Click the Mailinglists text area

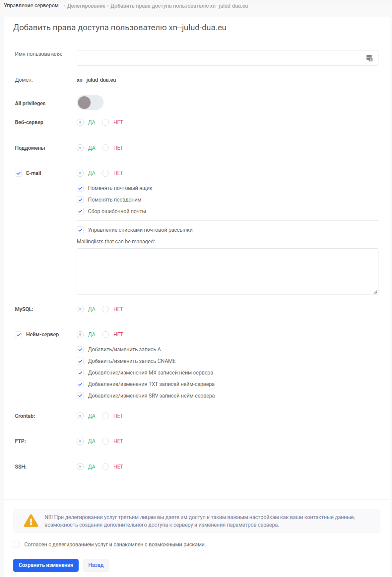coord(227,271)
